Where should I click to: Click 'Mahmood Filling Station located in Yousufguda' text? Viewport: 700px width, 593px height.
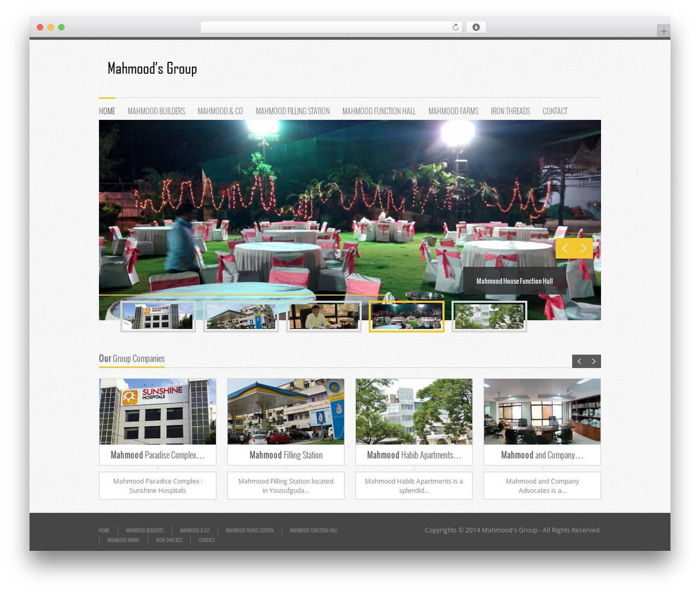coord(285,486)
